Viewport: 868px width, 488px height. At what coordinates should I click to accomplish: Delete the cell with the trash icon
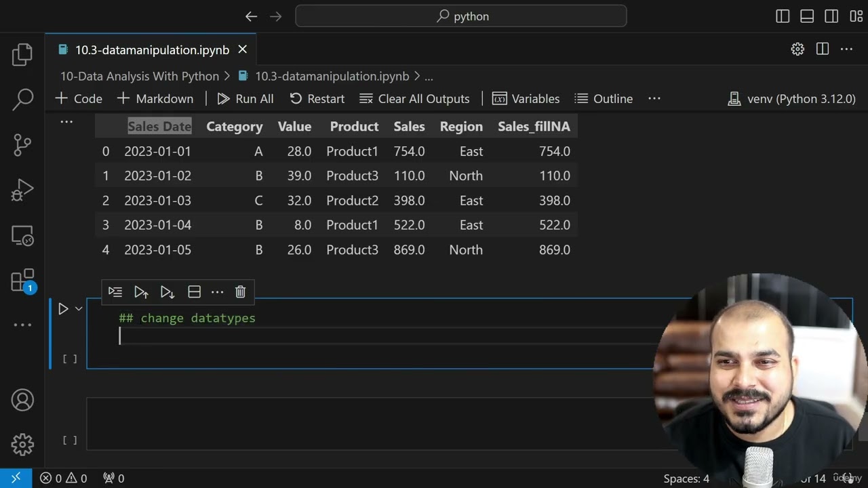coord(240,291)
